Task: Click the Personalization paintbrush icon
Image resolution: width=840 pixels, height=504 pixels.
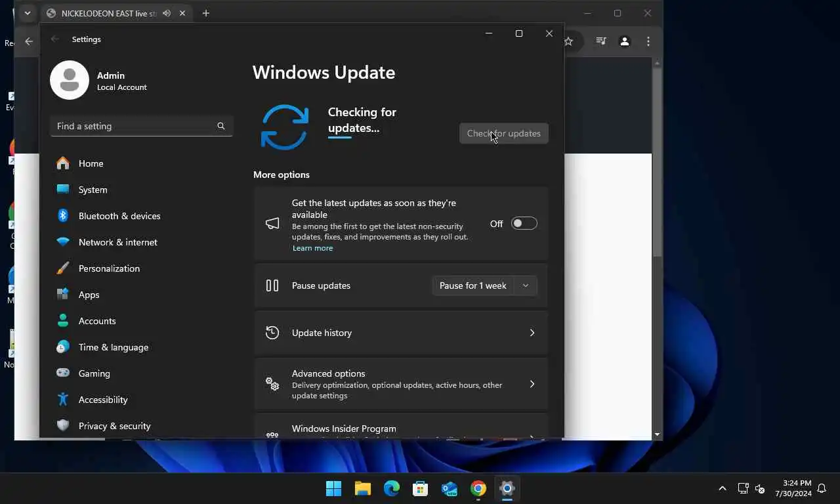Action: (x=63, y=268)
